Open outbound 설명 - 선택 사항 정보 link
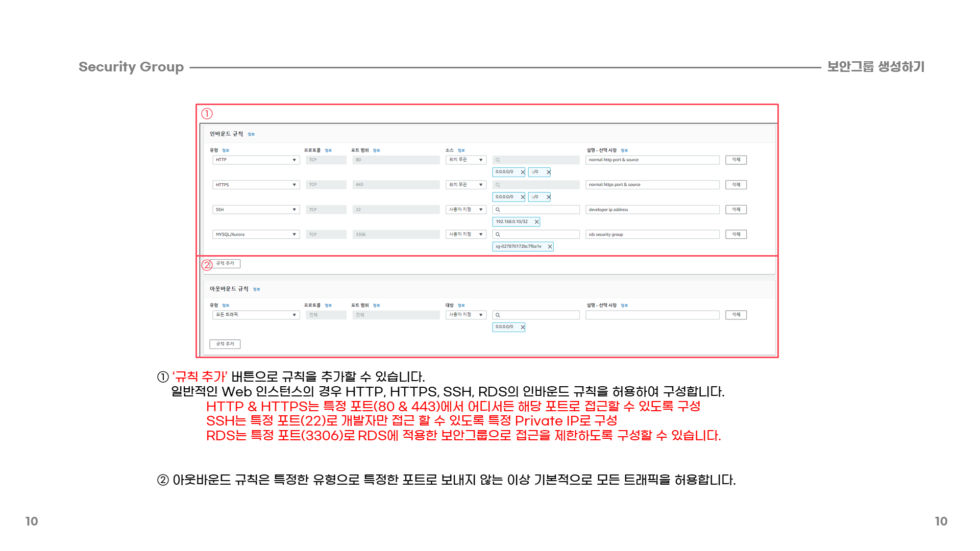The width and height of the screenshot is (980, 551). [624, 306]
